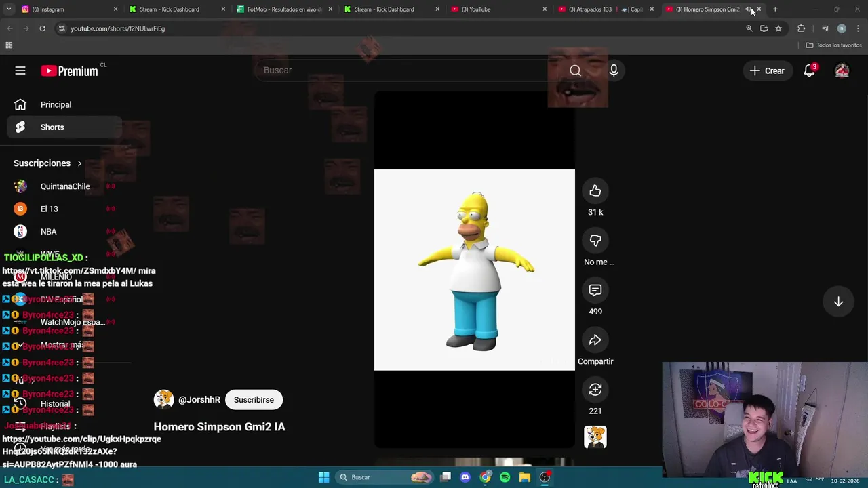Focus the YouTube Buscar search field
The height and width of the screenshot is (488, 868).
[407, 70]
